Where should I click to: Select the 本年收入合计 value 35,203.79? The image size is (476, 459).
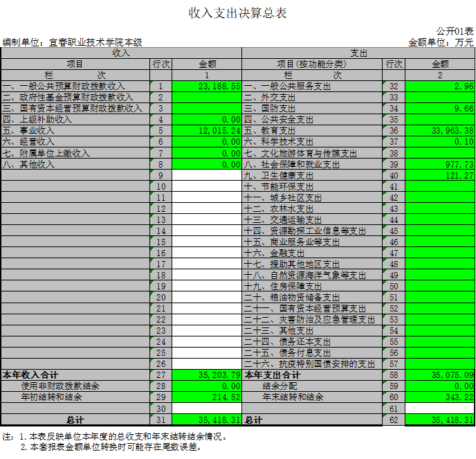click(207, 375)
